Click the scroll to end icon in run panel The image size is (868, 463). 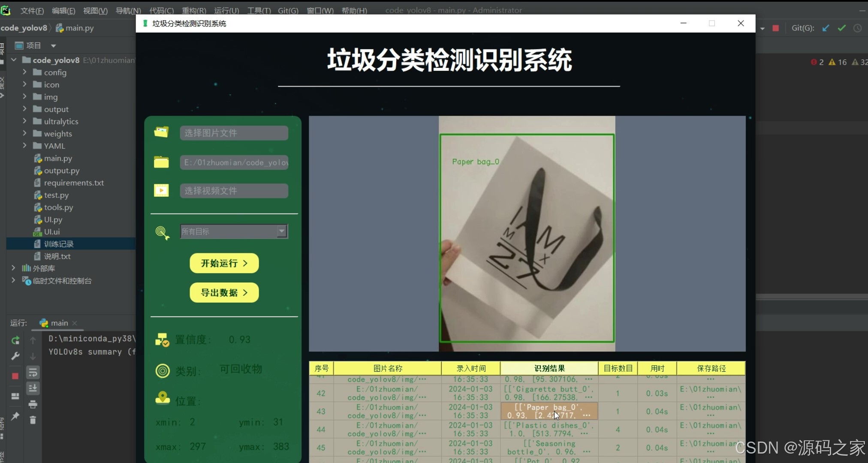[33, 388]
